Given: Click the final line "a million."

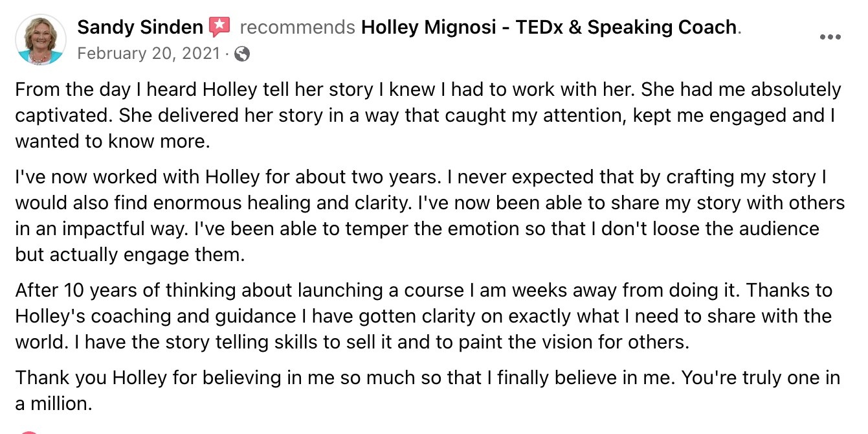Looking at the screenshot, I should click(54, 404).
